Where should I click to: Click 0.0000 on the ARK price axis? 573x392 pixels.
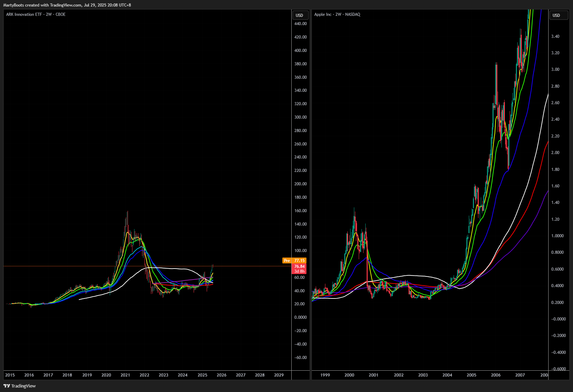tap(301, 317)
